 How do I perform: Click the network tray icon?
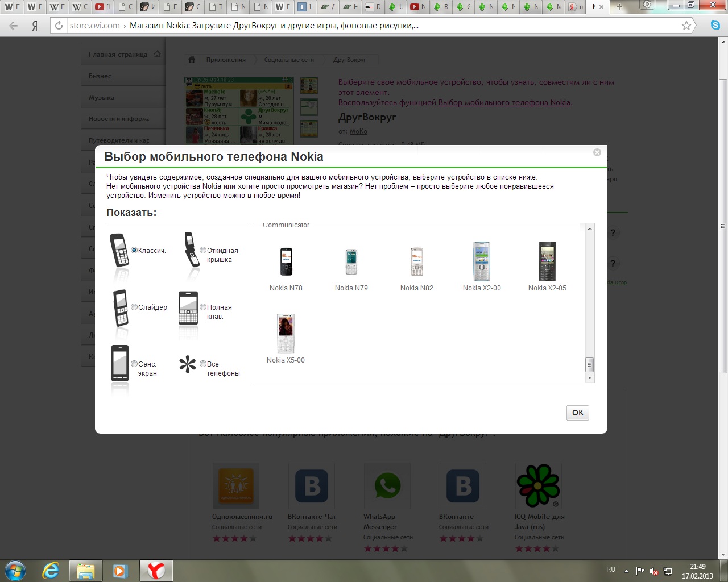(x=668, y=571)
